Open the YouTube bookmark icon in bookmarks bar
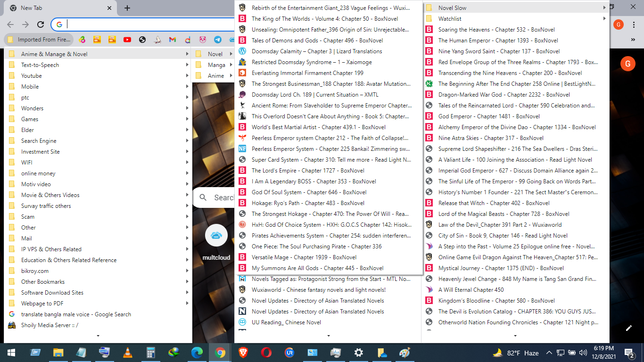 click(127, 40)
